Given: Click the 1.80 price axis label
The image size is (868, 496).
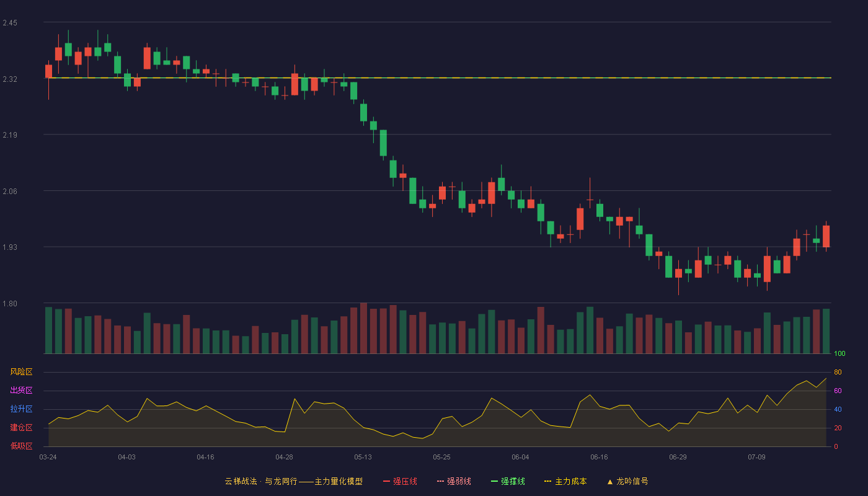Looking at the screenshot, I should click(10, 304).
